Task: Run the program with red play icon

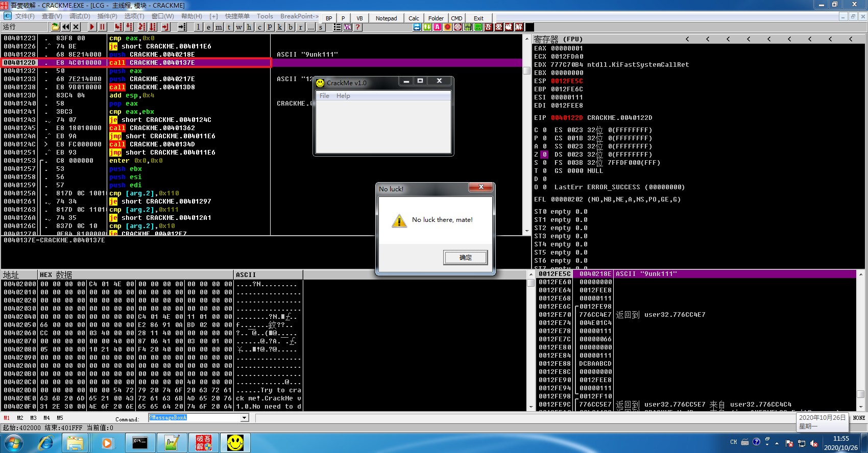Action: (92, 27)
